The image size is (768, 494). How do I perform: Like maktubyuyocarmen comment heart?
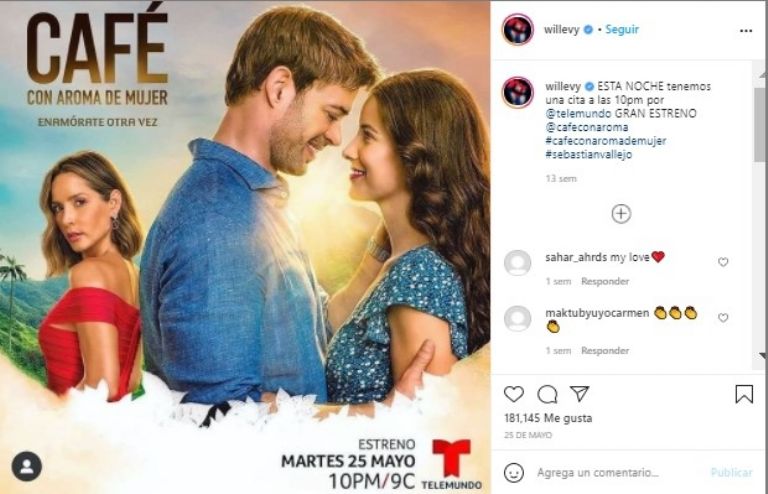click(x=723, y=318)
